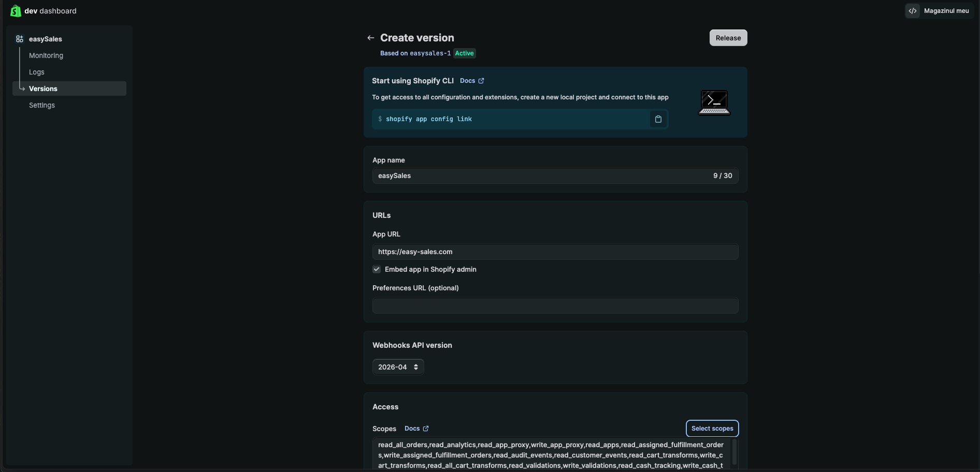Open the Scopes Docs link

416,429
